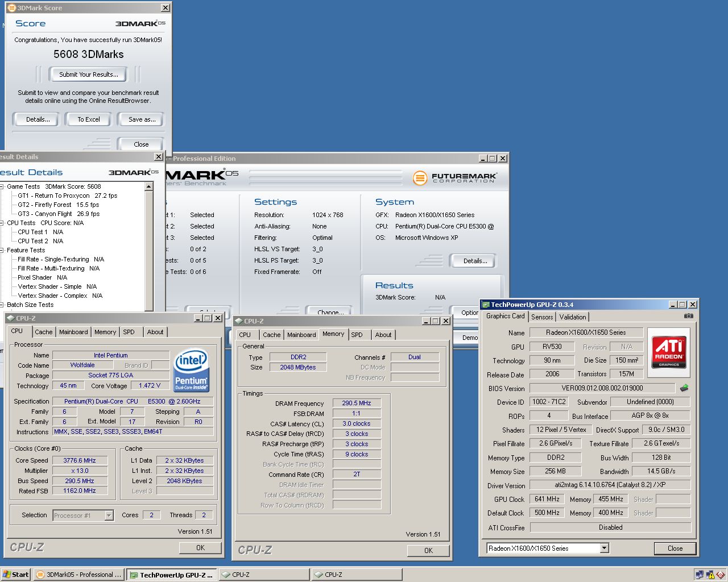Select the second CPU-Z taskbar button
Image resolution: width=728 pixels, height=582 pixels.
click(x=357, y=575)
